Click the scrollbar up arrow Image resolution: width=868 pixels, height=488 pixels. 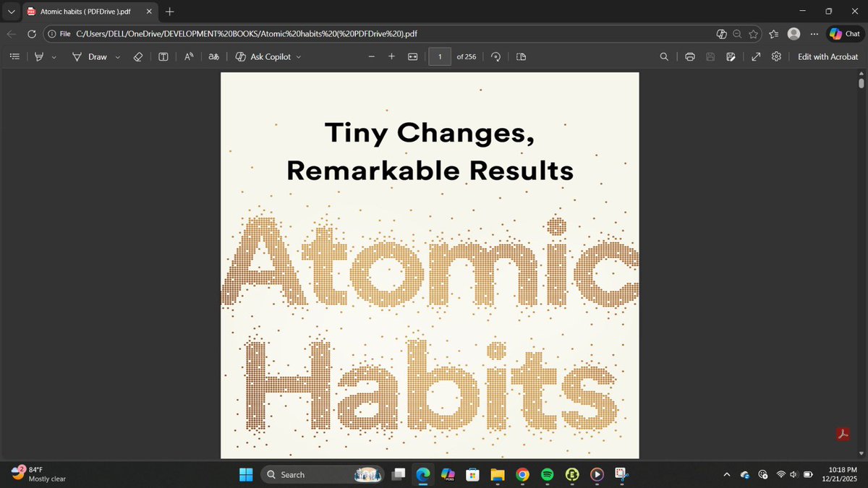click(x=861, y=73)
